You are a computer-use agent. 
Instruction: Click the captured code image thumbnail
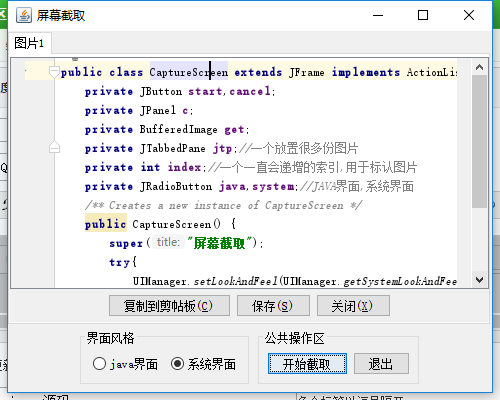pyautogui.click(x=241, y=173)
